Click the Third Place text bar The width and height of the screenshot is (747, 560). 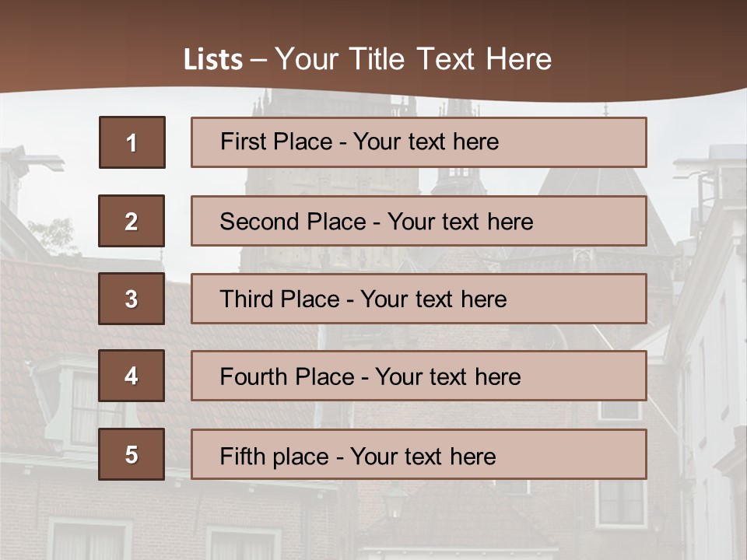[x=419, y=299]
